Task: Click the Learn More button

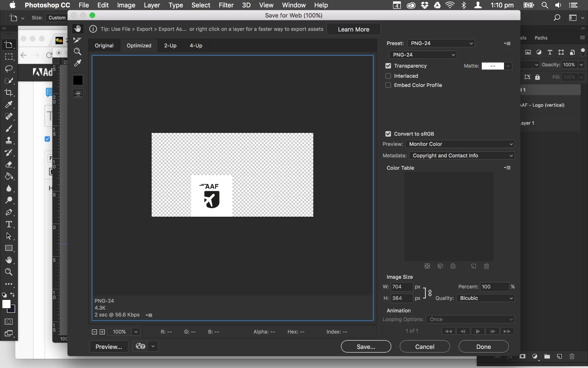Action: click(x=354, y=29)
